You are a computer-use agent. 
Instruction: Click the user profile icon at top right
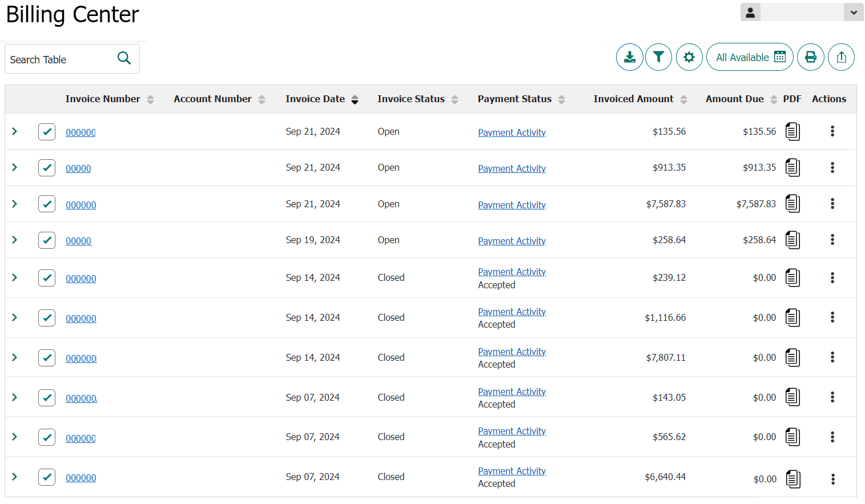click(750, 12)
